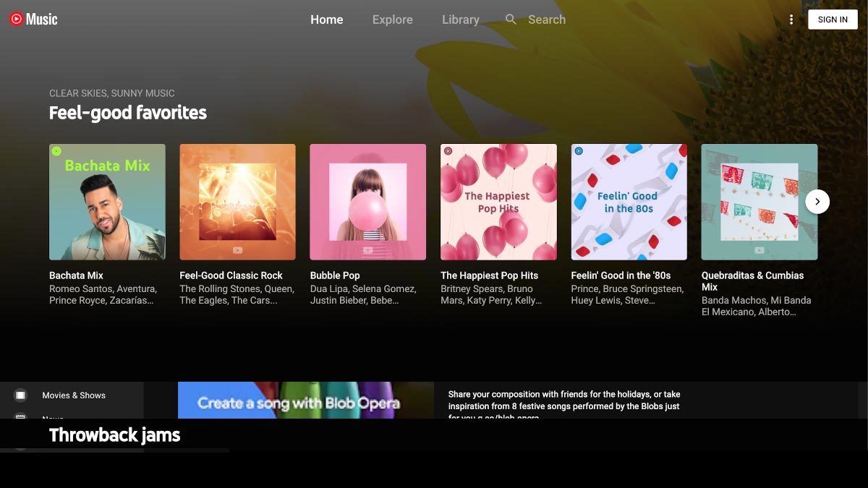Open the Library tab
868x488 pixels.
pyautogui.click(x=461, y=20)
